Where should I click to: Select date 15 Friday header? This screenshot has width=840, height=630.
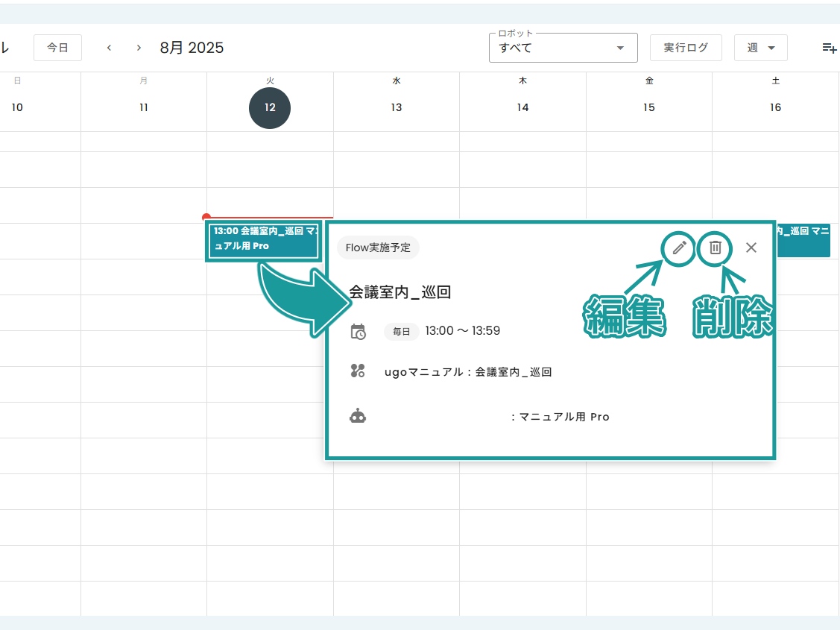pos(649,107)
